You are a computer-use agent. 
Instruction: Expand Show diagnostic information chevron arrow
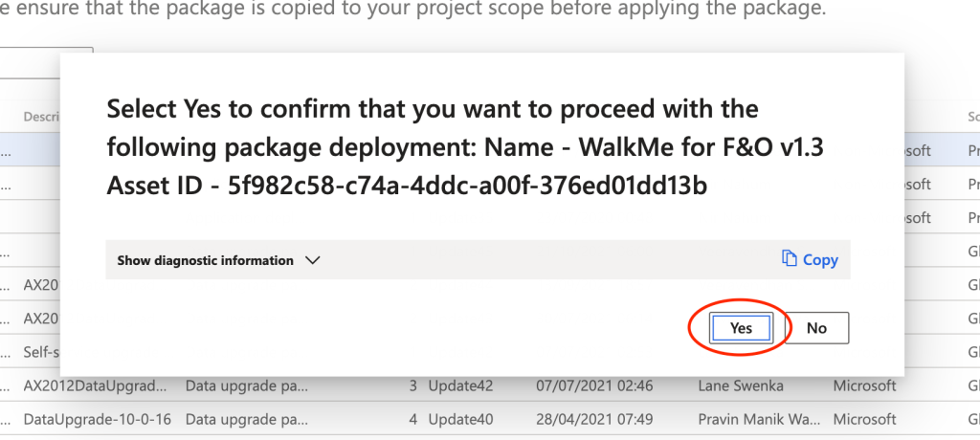tap(311, 260)
